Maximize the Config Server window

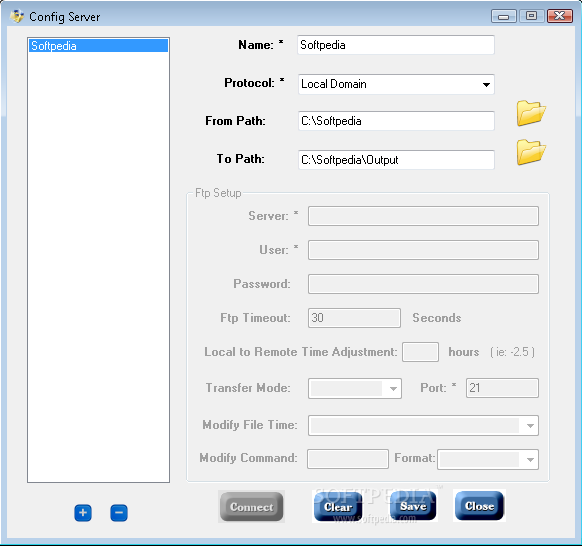532,16
